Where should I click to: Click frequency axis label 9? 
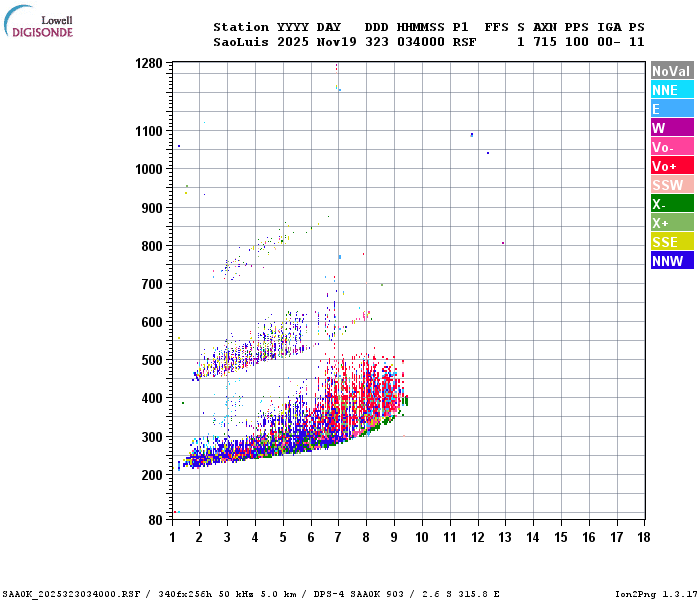point(394,537)
